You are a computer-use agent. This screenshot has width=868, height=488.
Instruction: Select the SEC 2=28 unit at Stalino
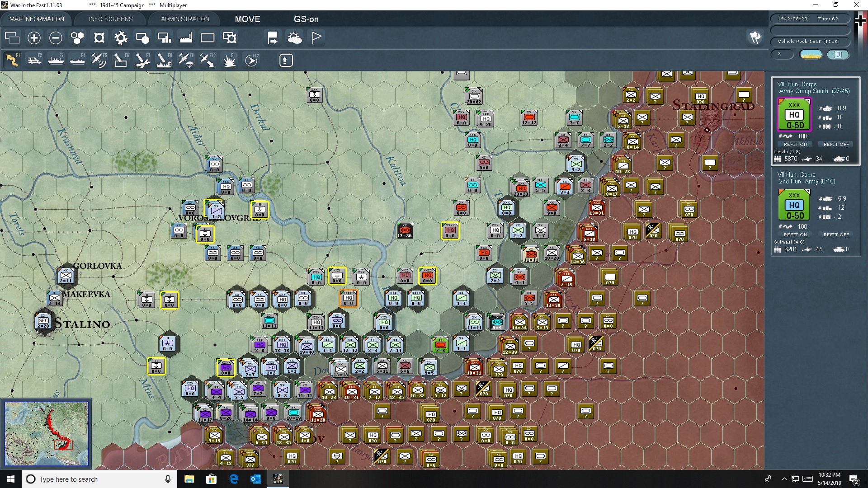(43, 321)
